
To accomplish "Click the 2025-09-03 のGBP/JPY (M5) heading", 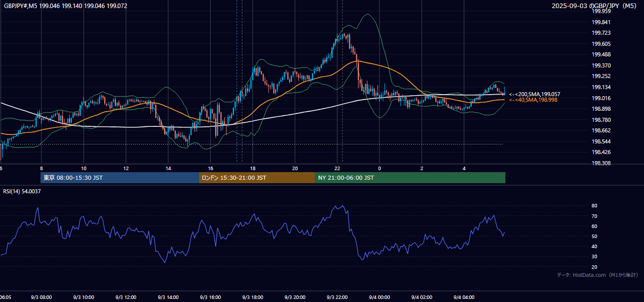I will point(595,6).
